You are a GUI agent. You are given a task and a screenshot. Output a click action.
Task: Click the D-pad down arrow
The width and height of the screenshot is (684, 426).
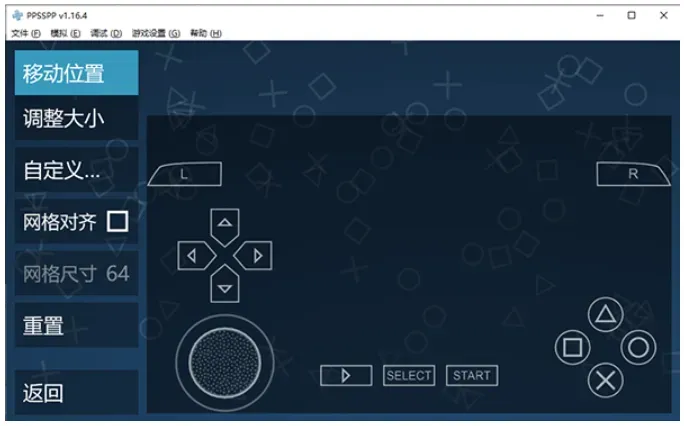[x=225, y=284]
